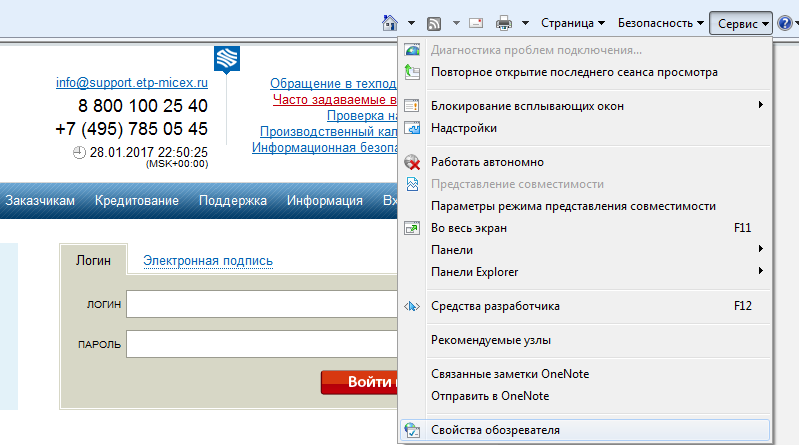Viewport: 799px width, 445px height.
Task: Click the Print icon in the toolbar
Action: point(505,22)
